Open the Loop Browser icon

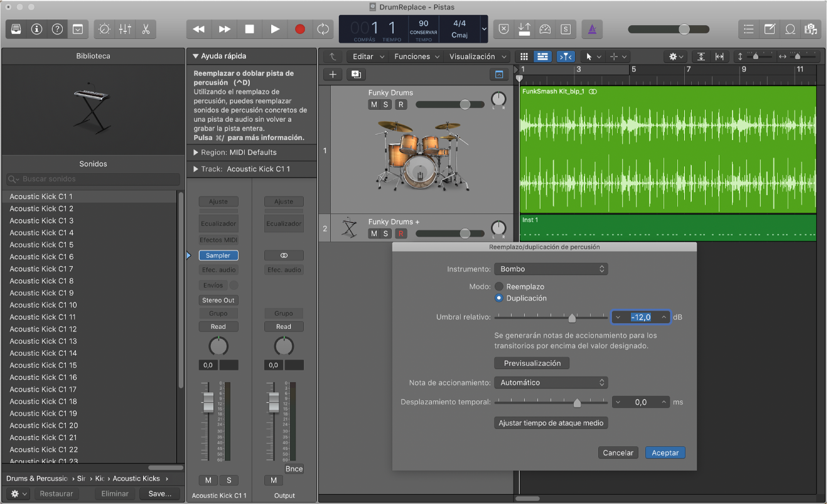(790, 29)
